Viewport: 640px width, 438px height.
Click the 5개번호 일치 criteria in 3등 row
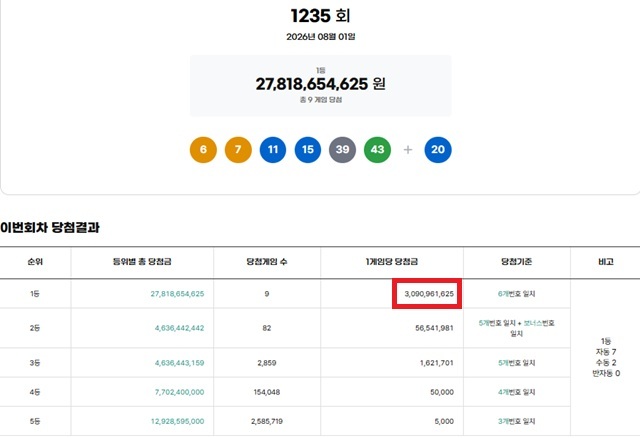coord(517,363)
